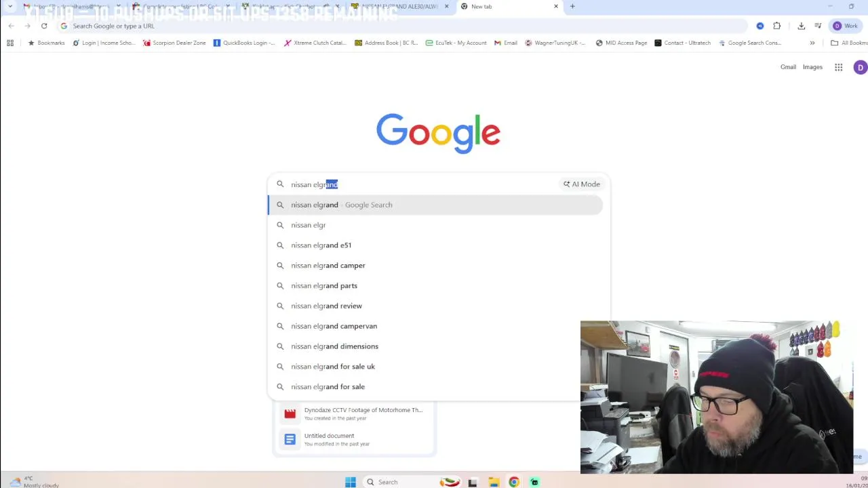868x488 pixels.
Task: Open the tab search dropdown arrow
Action: 10,7
